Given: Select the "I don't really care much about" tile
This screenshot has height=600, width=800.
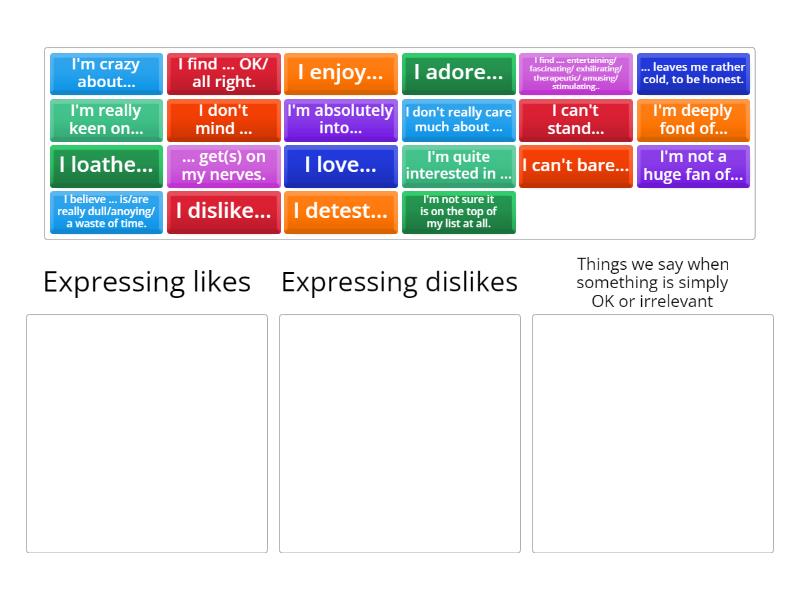Looking at the screenshot, I should [x=458, y=119].
